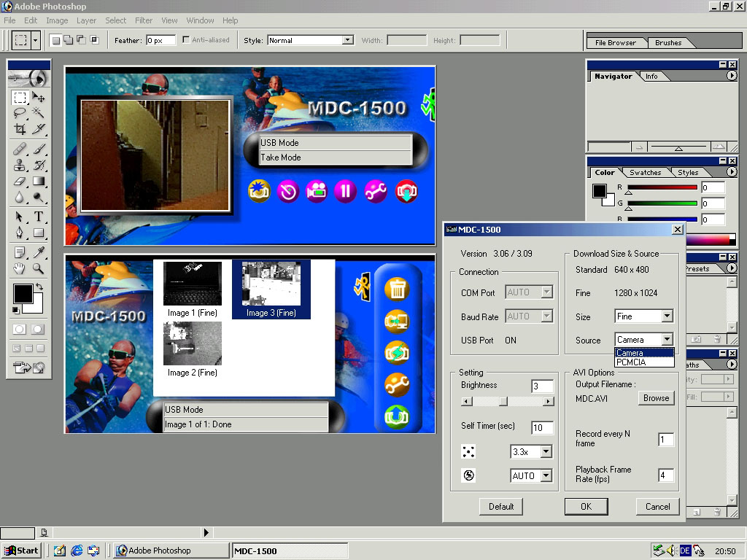Collapse the Source dropdown showing Camera

[x=667, y=339]
